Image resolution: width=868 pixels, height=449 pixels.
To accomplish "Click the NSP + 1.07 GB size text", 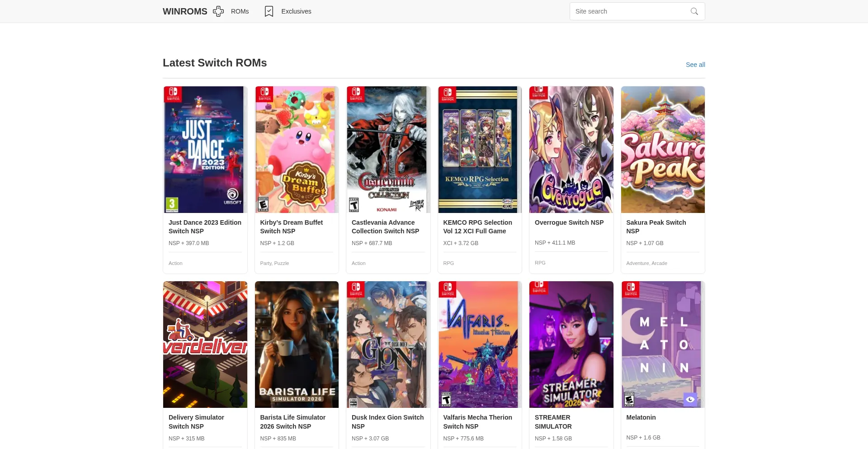I will click(x=645, y=243).
